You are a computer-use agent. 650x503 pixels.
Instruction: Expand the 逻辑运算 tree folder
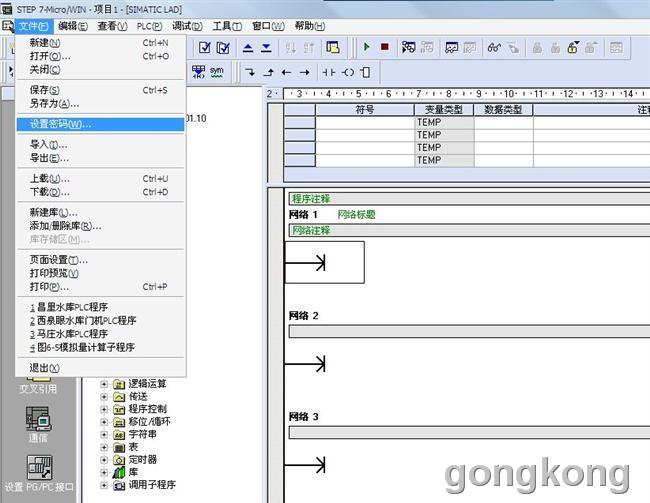click(x=104, y=384)
